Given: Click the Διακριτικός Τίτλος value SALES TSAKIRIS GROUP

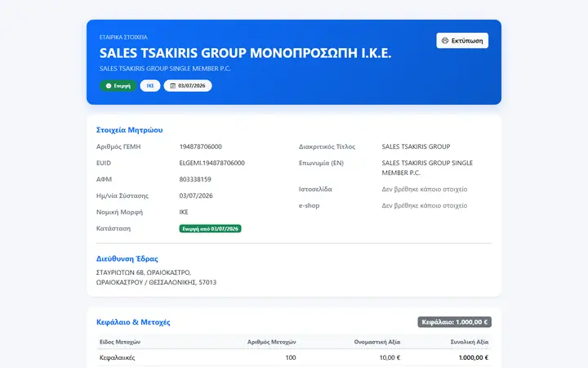Looking at the screenshot, I should coord(416,146).
